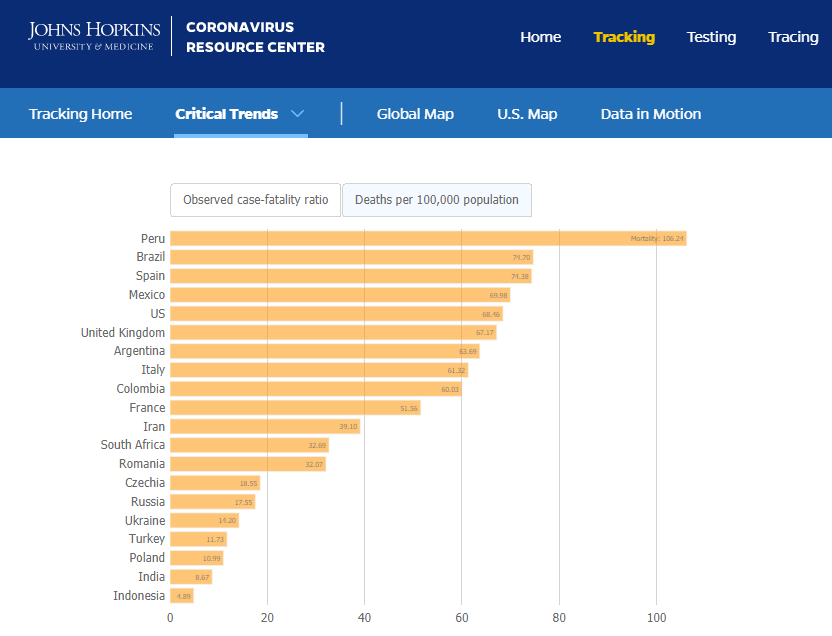
Task: Click the South Africa bar
Action: tap(249, 445)
